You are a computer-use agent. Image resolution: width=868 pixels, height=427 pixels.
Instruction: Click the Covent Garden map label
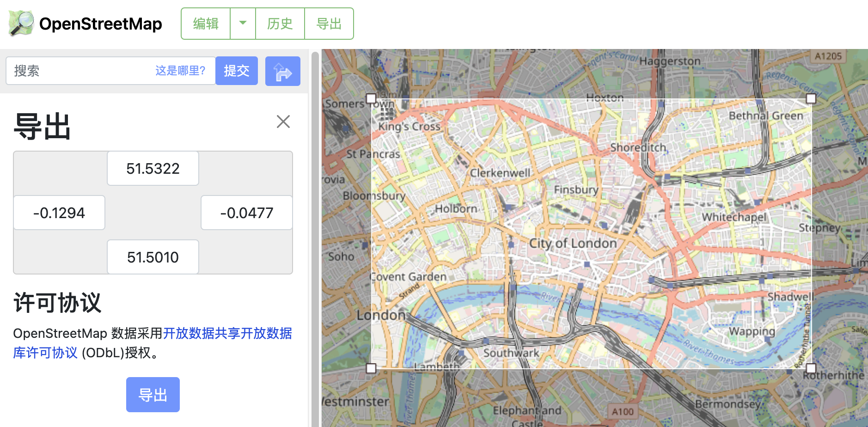[x=409, y=277]
